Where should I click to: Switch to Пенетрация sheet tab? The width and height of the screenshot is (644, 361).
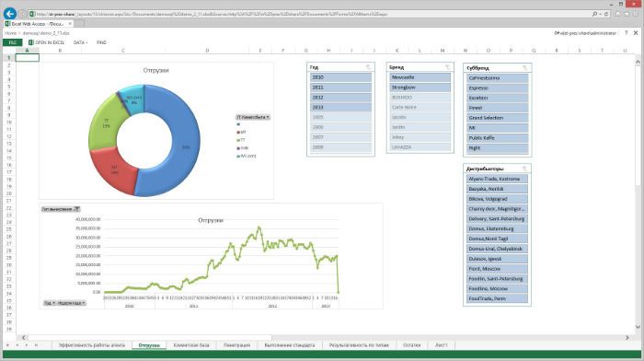tap(237, 345)
